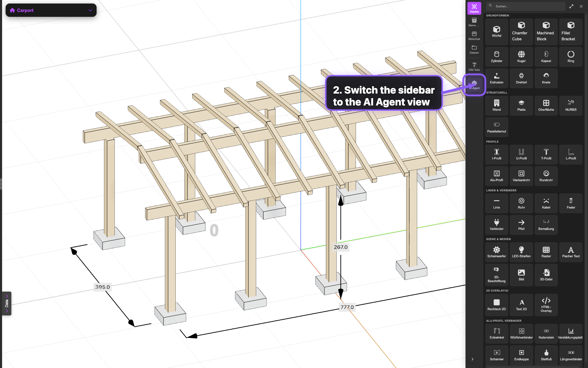
Task: Select the NURBS surface tool
Action: pos(570,105)
